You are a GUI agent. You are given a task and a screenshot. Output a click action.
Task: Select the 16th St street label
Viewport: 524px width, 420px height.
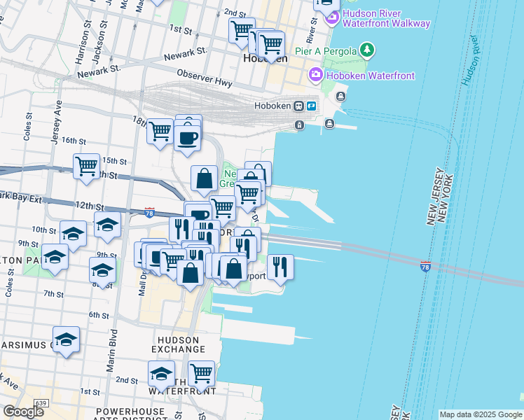coord(74,141)
